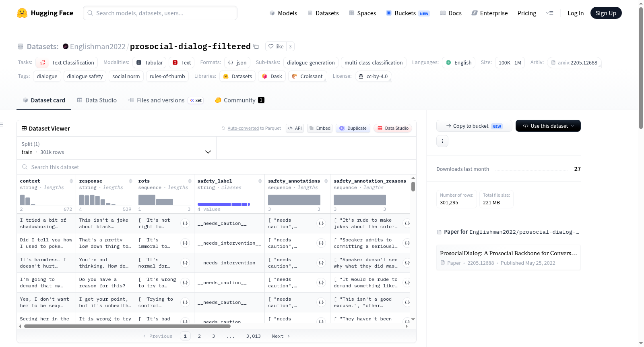
Task: Expand safety_annotations cell in 'It's harmless' row
Action: click(321, 263)
